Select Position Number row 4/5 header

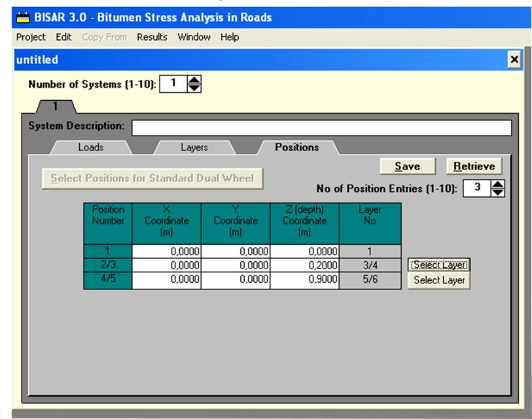(x=108, y=280)
